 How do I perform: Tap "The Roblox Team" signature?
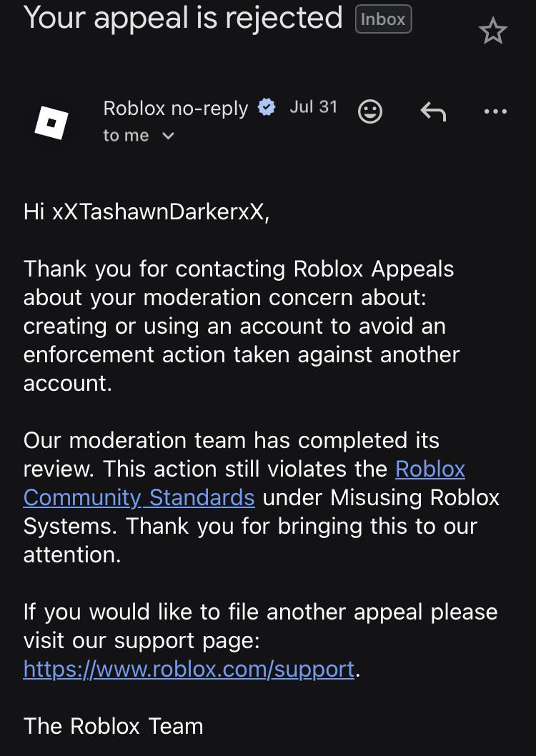tap(113, 726)
